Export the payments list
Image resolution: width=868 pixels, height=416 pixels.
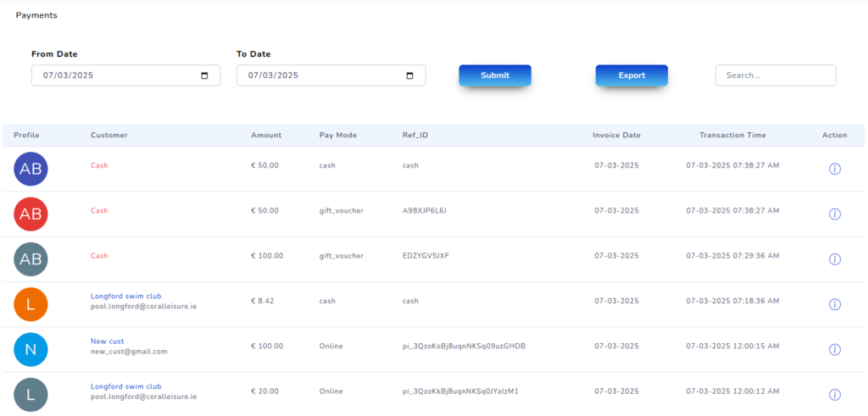point(632,75)
